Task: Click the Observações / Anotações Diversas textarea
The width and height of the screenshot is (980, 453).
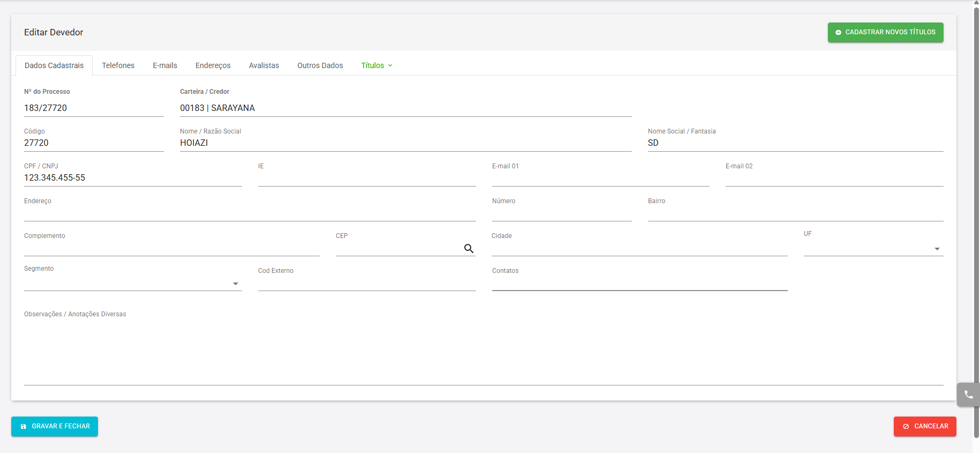Action: coord(484,352)
